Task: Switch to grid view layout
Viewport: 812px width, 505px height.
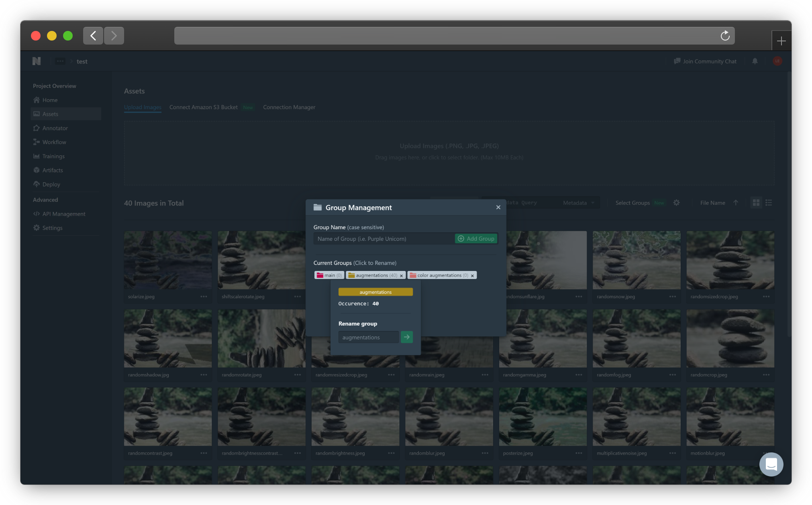Action: point(756,203)
